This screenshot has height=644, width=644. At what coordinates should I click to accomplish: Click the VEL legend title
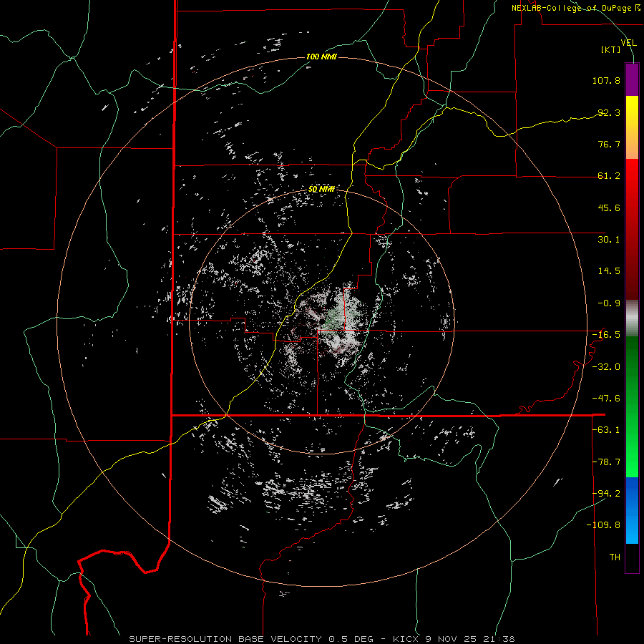(x=628, y=43)
